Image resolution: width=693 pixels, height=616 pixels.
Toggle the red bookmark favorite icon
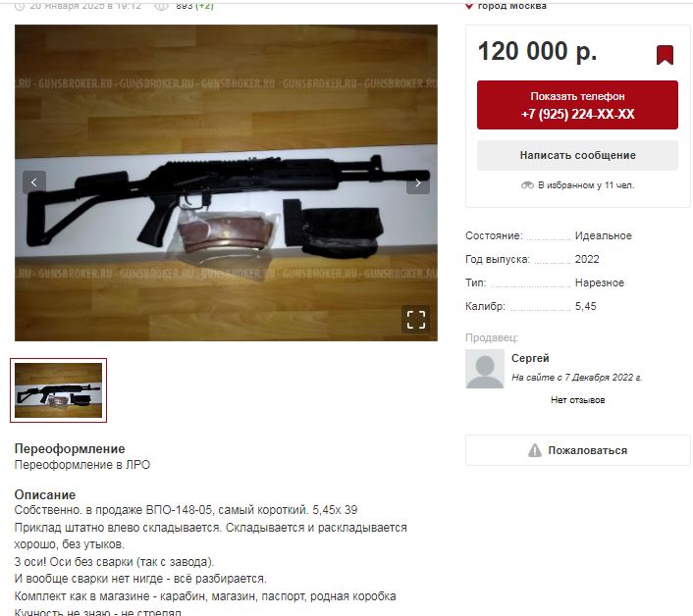(x=665, y=55)
